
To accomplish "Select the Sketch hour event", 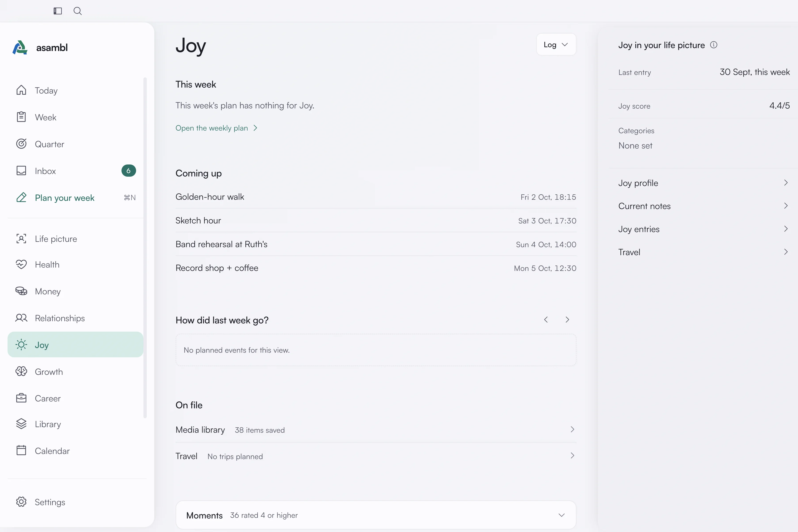I will (x=376, y=221).
